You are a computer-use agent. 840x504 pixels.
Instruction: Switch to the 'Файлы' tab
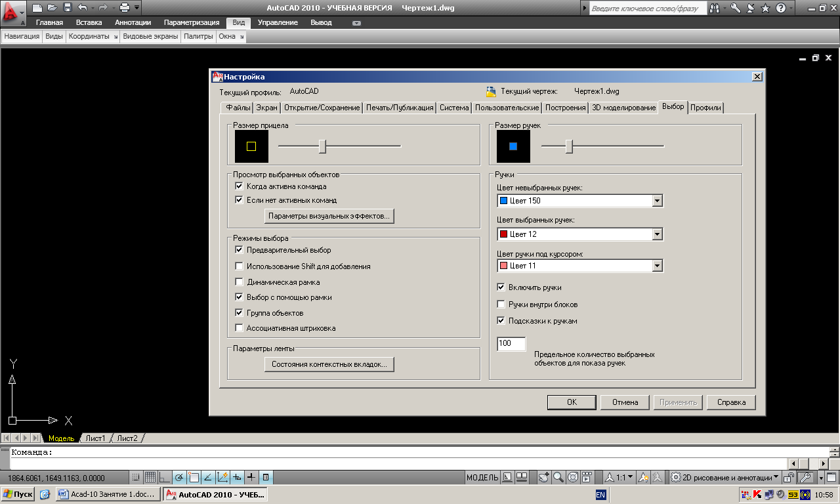238,108
